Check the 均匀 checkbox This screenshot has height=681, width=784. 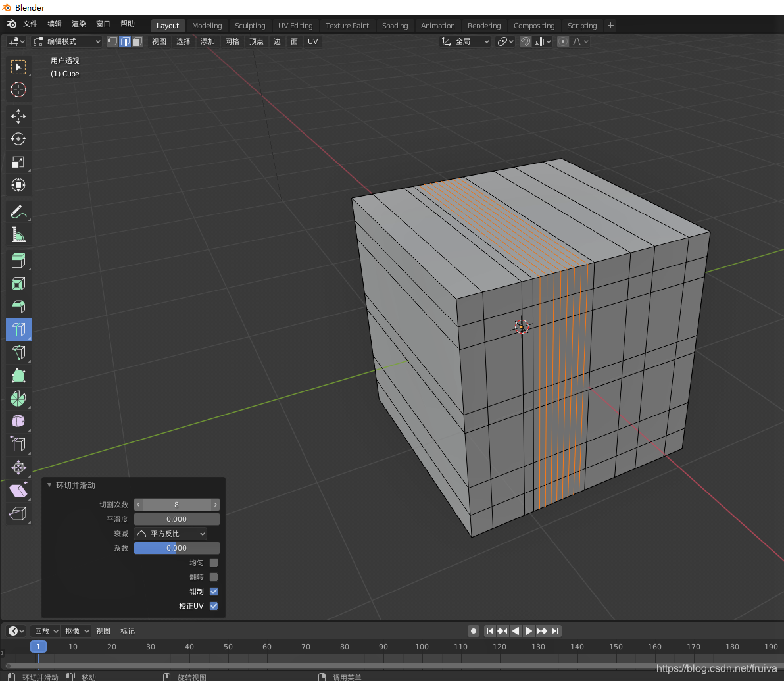click(x=214, y=563)
